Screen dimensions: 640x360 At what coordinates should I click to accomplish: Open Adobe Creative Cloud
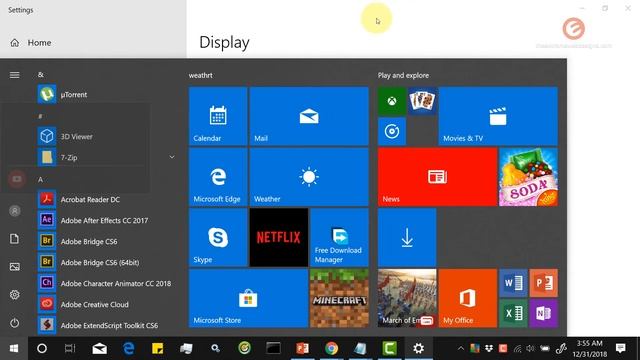click(107, 304)
